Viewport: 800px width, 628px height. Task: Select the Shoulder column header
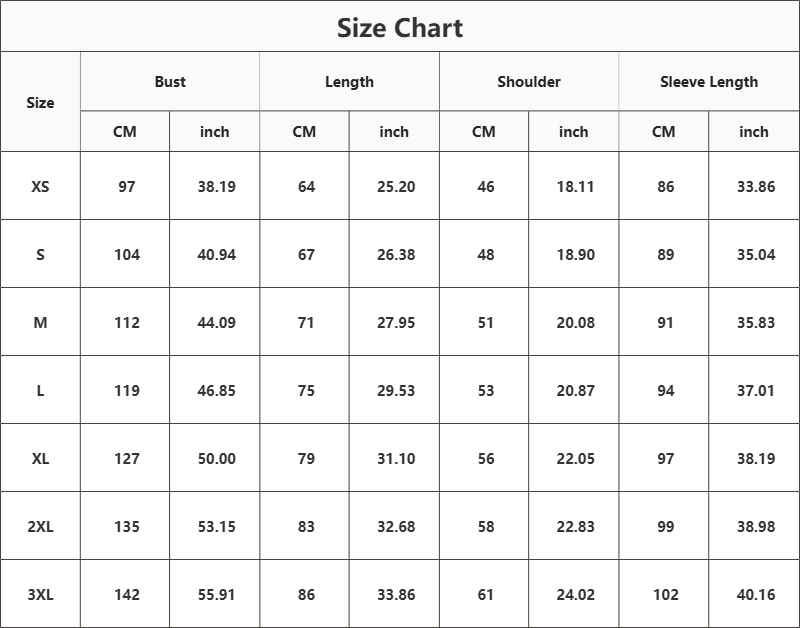coord(529,82)
